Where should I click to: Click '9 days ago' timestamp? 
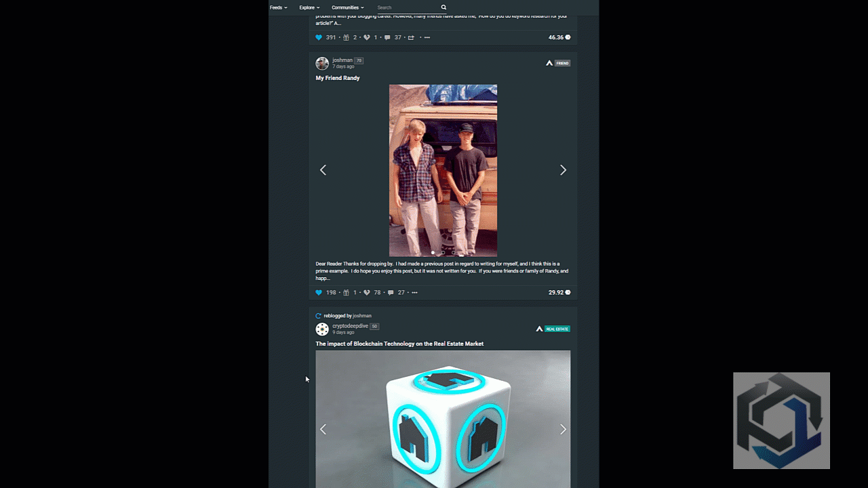343,332
